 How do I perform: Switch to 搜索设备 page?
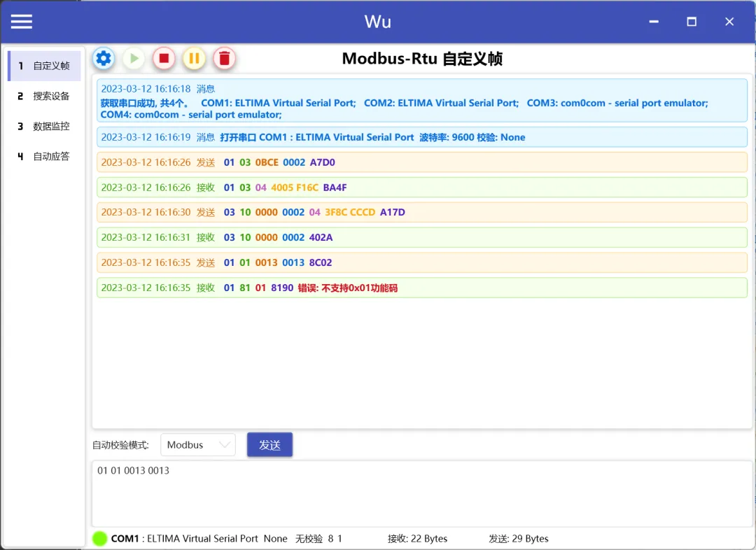click(x=45, y=96)
